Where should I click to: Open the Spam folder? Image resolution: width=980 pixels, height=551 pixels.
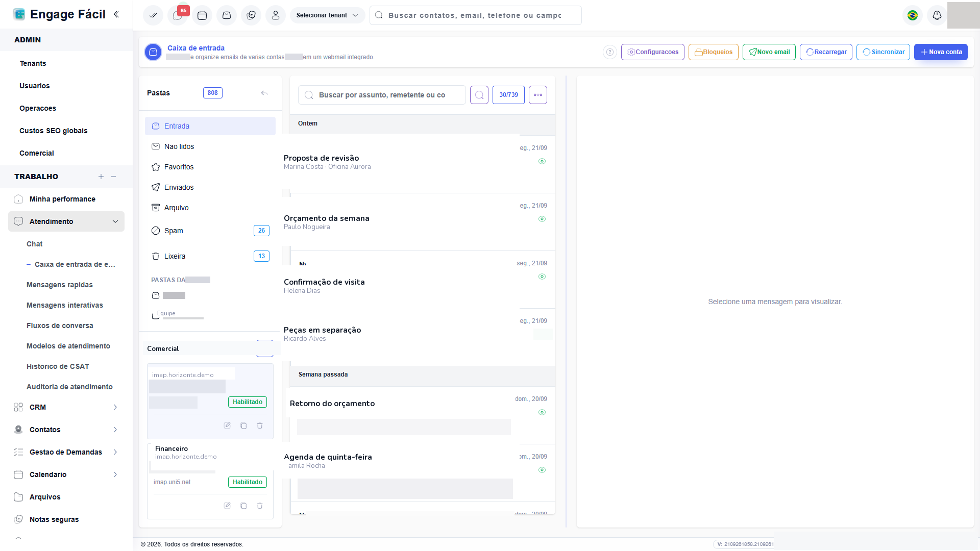pos(210,231)
